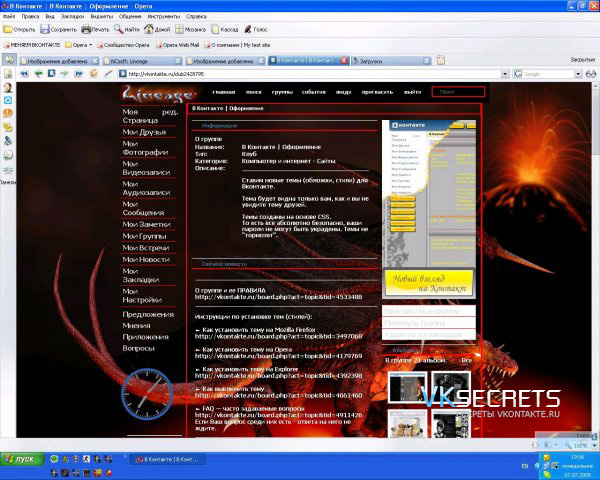Reload the page with the orange reload icon

pos(93,73)
